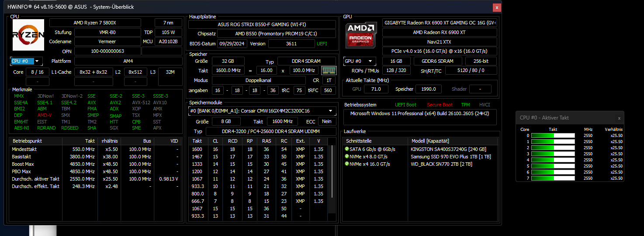644x236 pixels.
Task: Click the AES-NI feature label
Action: pos(21,128)
